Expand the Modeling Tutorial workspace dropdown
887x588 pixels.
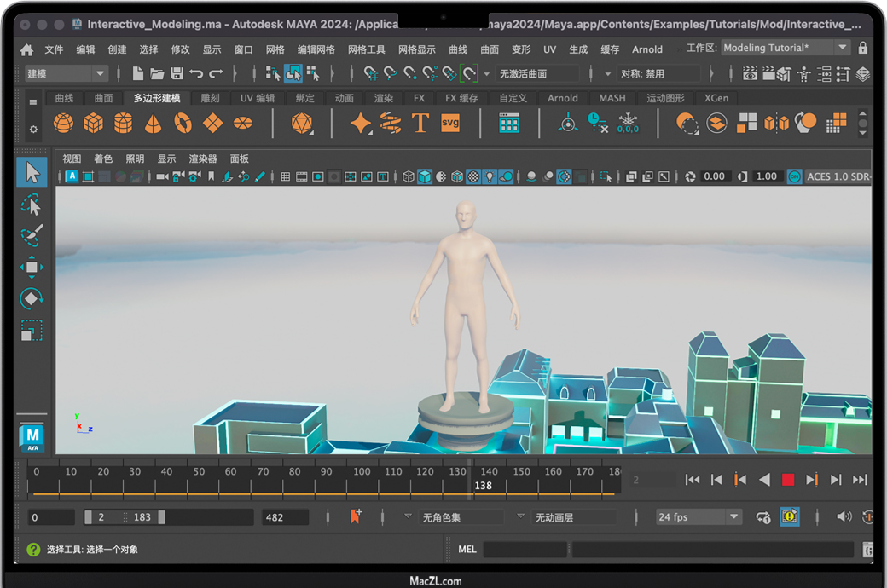(785, 49)
